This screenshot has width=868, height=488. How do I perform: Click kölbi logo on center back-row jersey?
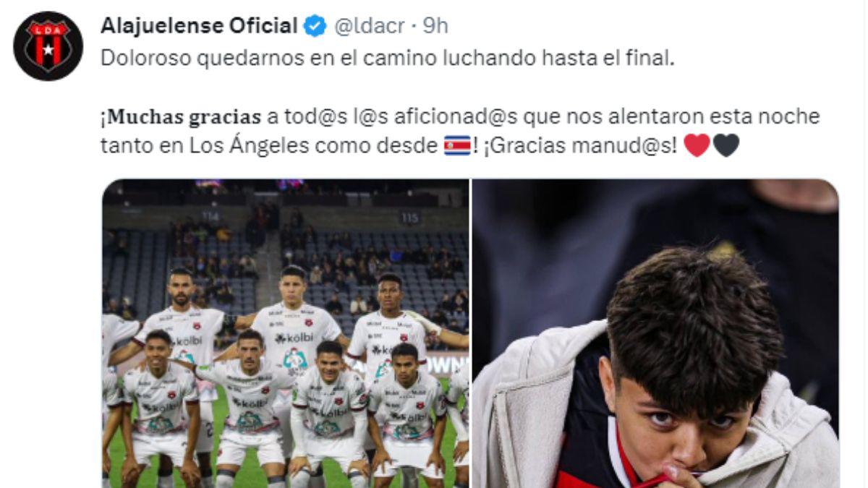click(294, 338)
